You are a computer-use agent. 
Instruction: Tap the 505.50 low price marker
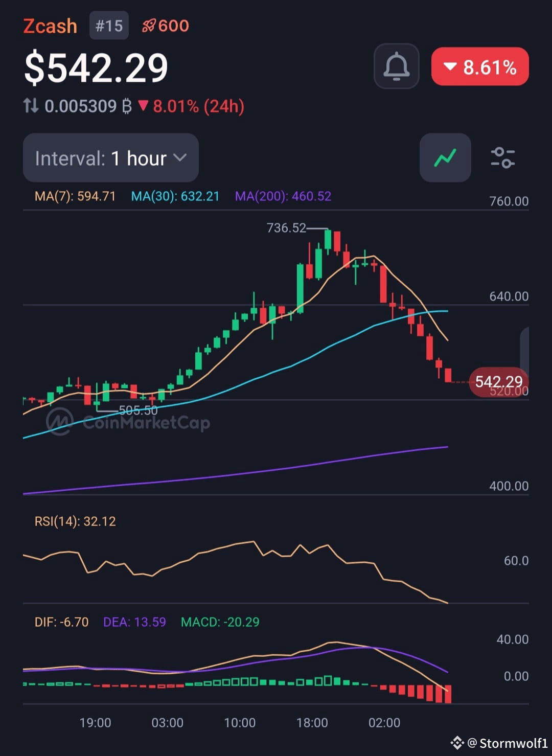click(x=138, y=410)
